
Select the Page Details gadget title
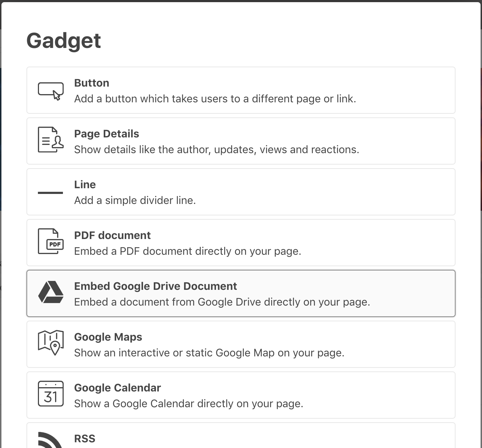point(107,134)
